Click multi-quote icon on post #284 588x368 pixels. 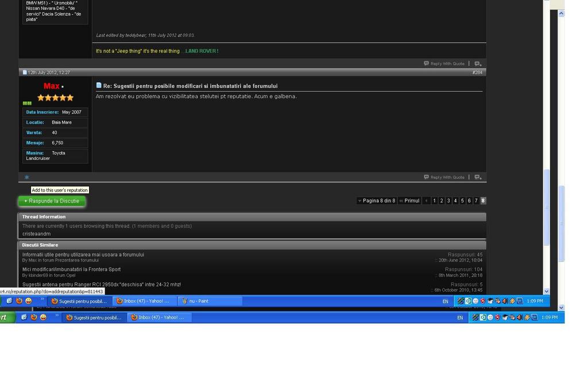coord(478,177)
